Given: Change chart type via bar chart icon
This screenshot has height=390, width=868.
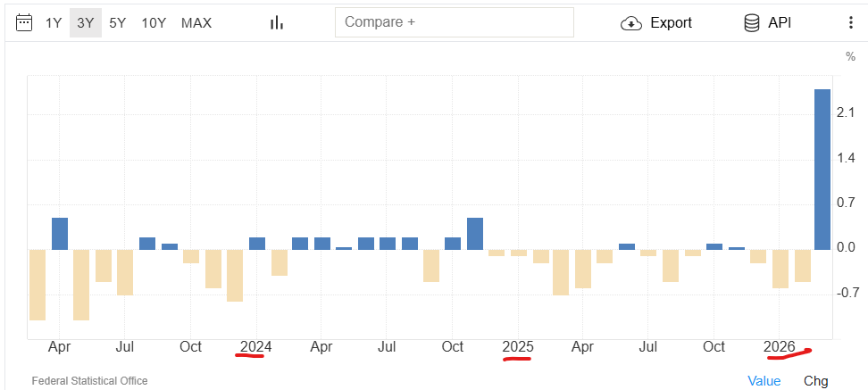Looking at the screenshot, I should (x=277, y=22).
